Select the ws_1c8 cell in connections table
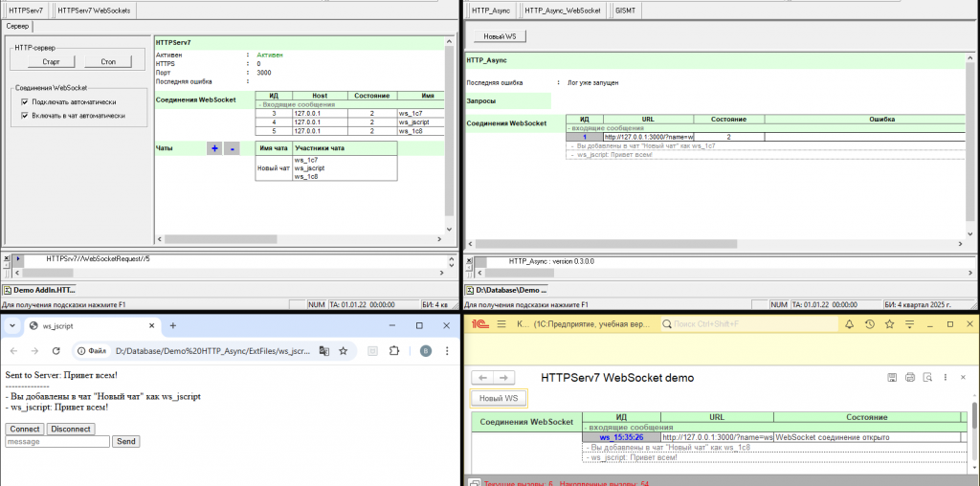This screenshot has height=486, width=980. click(421, 131)
